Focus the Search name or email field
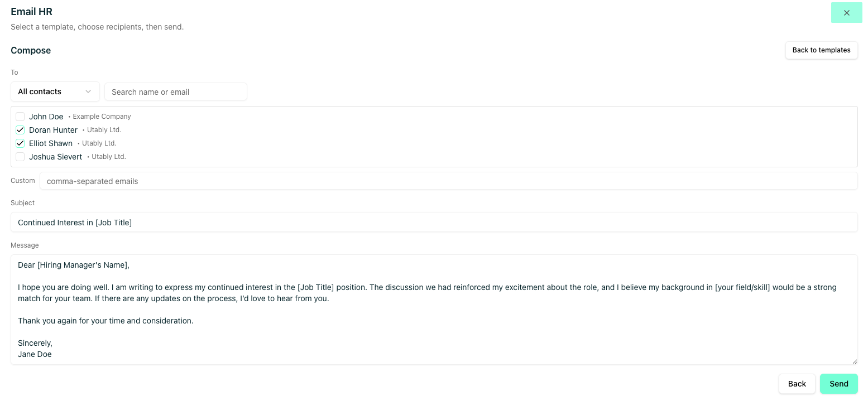This screenshot has width=868, height=401. [175, 92]
